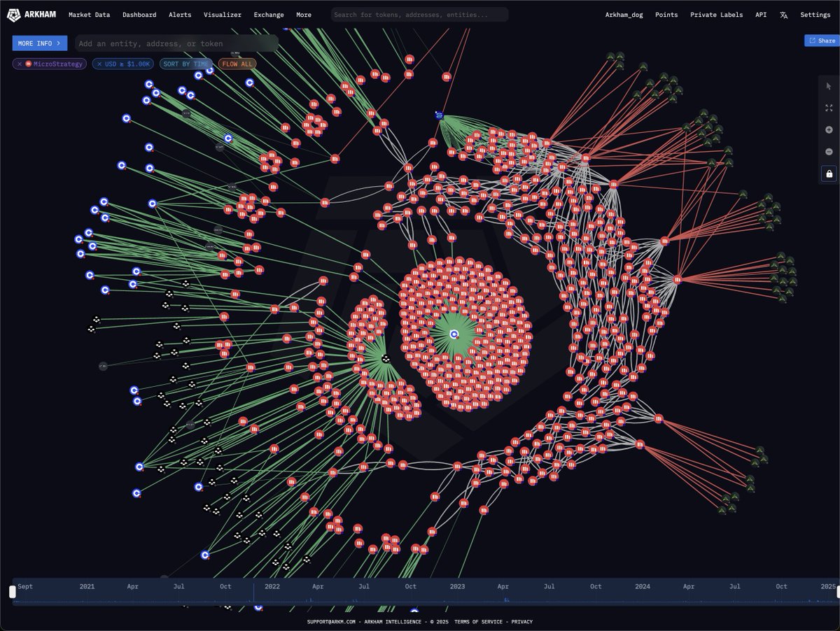Select the blue hub node in the central cluster
The width and height of the screenshot is (840, 631).
[x=454, y=334]
